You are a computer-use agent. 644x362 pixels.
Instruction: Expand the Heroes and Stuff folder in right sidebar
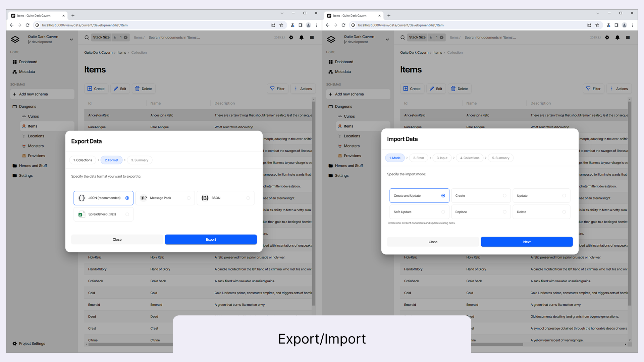[348, 166]
